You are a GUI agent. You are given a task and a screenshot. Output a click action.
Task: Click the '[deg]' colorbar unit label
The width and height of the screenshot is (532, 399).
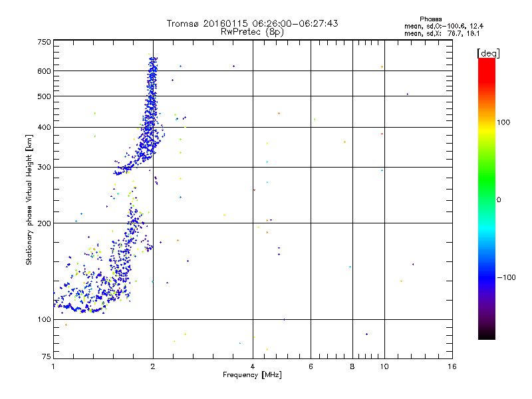488,53
